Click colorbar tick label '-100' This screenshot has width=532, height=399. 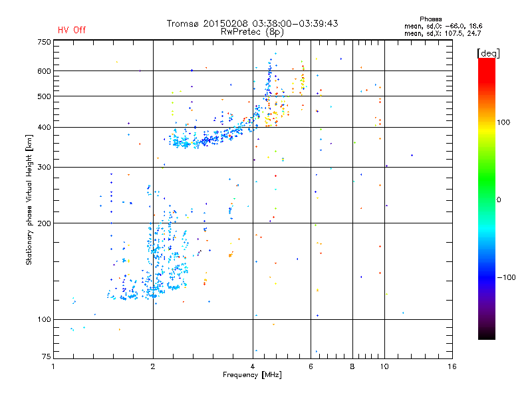tap(506, 277)
